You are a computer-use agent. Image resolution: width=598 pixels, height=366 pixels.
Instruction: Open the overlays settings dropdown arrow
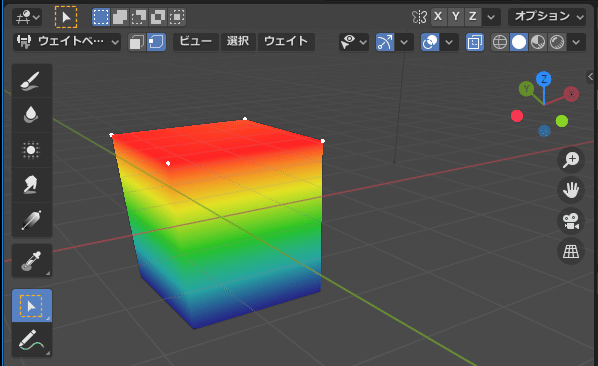pos(449,42)
